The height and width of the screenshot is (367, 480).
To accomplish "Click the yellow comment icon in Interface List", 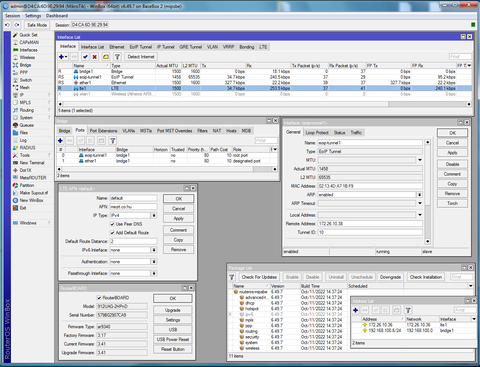I will tap(106, 57).
